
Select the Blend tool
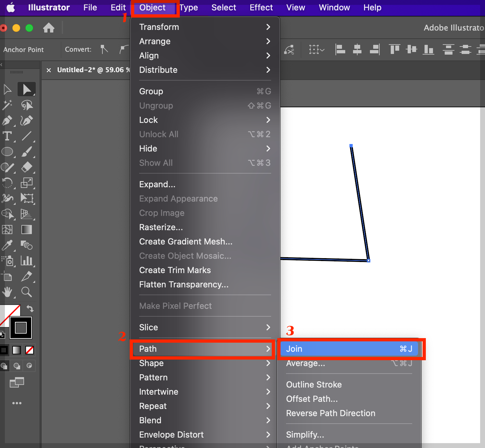tap(27, 245)
